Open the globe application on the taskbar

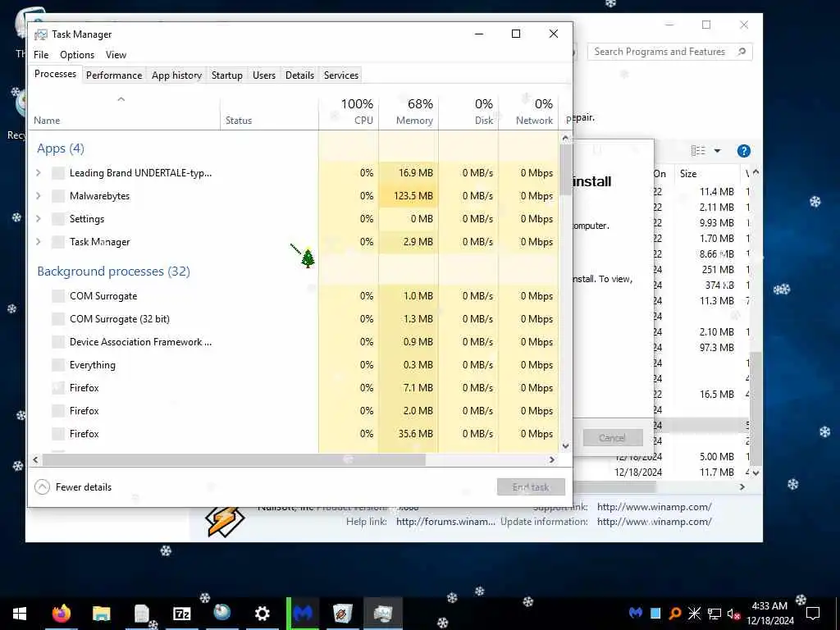(x=221, y=613)
